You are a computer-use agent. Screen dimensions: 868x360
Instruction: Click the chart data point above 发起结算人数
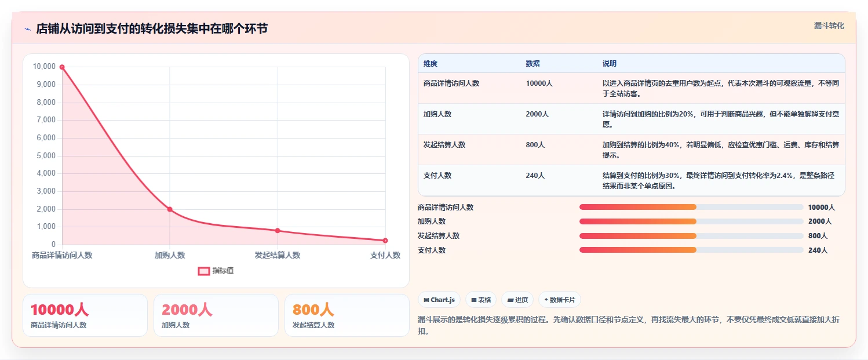[x=278, y=231]
